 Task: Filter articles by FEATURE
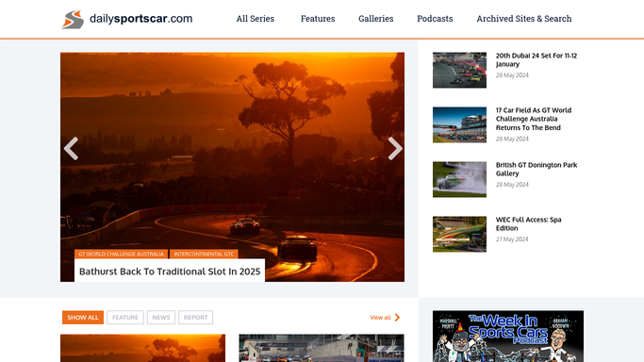click(125, 318)
